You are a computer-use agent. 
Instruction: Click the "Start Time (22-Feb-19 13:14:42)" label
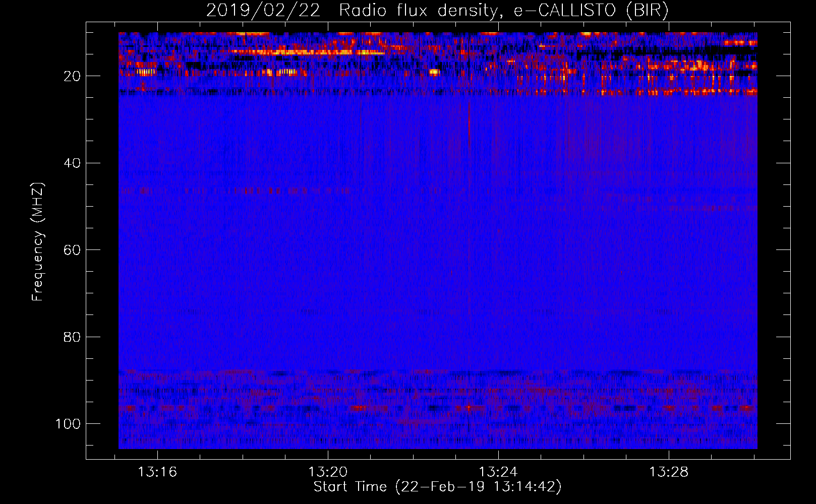pyautogui.click(x=437, y=487)
